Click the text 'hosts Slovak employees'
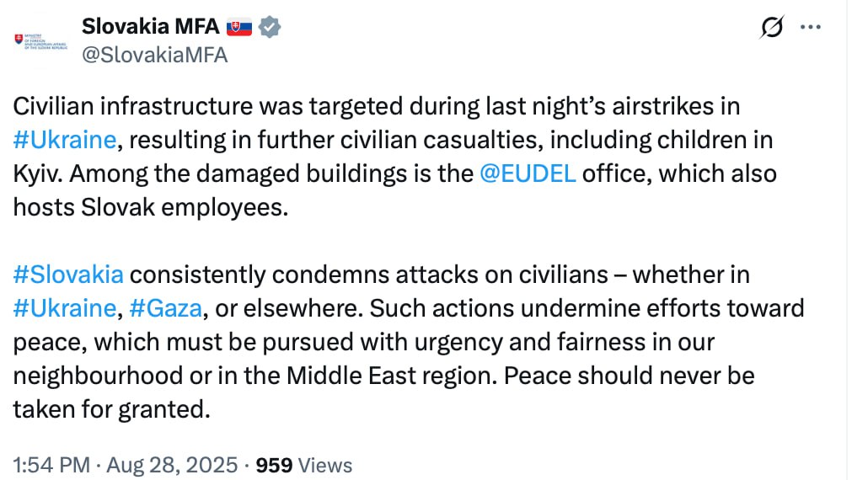The image size is (868, 480). (150, 206)
